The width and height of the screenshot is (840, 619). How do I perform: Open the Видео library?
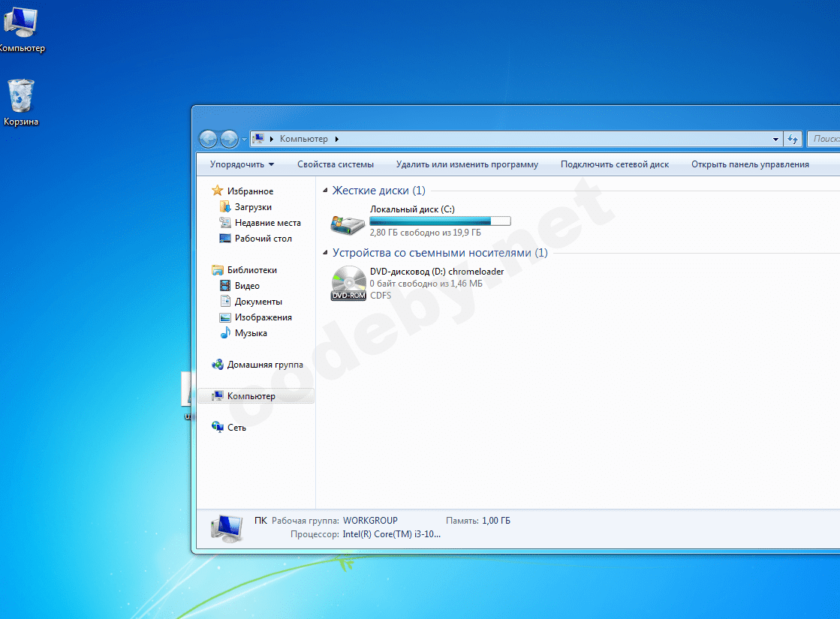pos(247,286)
